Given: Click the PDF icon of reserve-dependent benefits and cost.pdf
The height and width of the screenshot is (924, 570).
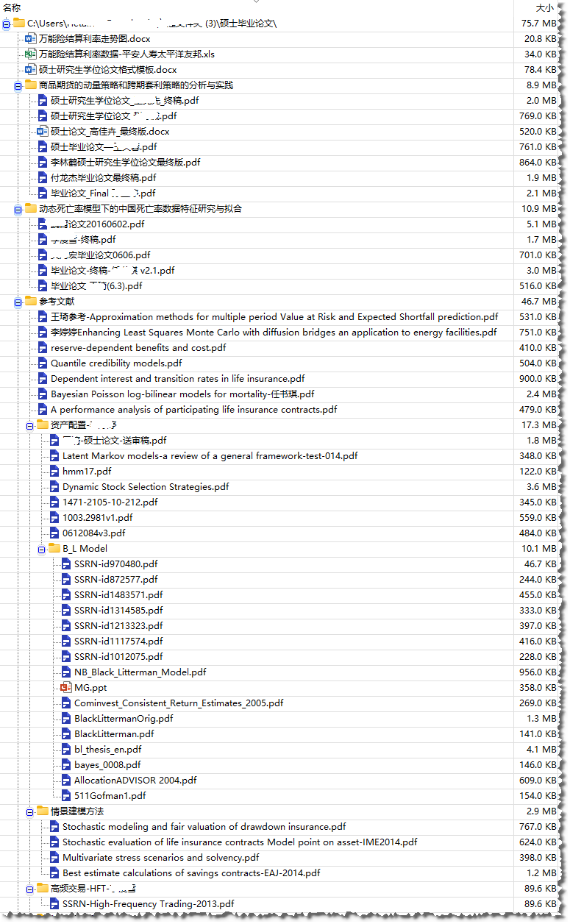Looking at the screenshot, I should (x=43, y=347).
